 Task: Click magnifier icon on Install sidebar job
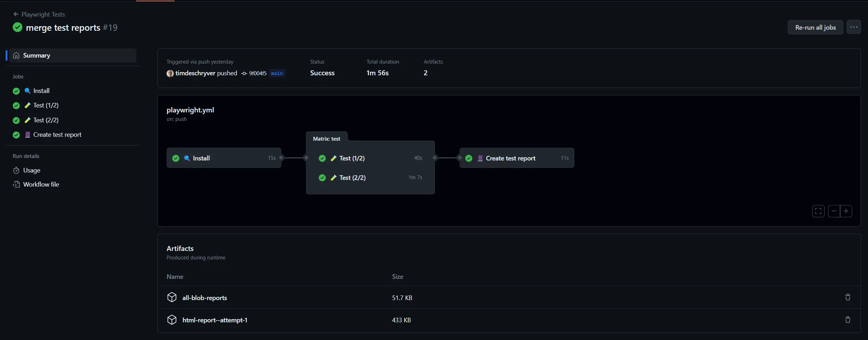pyautogui.click(x=28, y=91)
